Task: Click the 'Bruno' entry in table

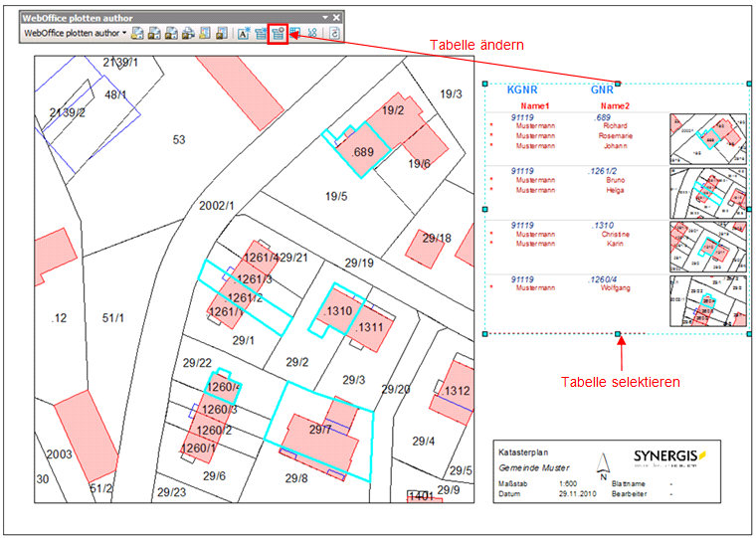Action: point(615,180)
